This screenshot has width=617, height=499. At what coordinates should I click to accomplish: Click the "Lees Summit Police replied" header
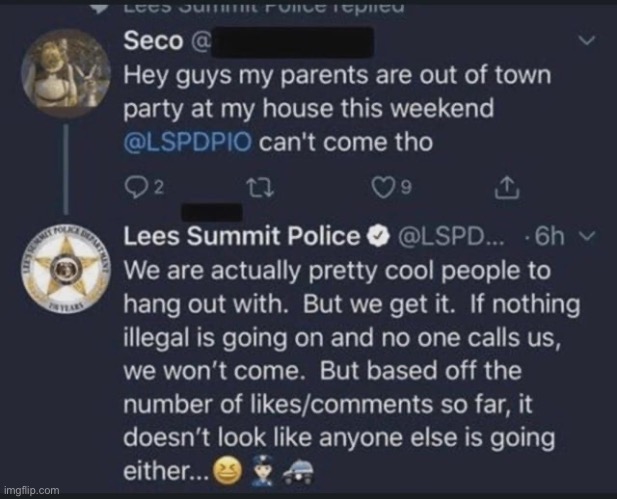[x=264, y=8]
